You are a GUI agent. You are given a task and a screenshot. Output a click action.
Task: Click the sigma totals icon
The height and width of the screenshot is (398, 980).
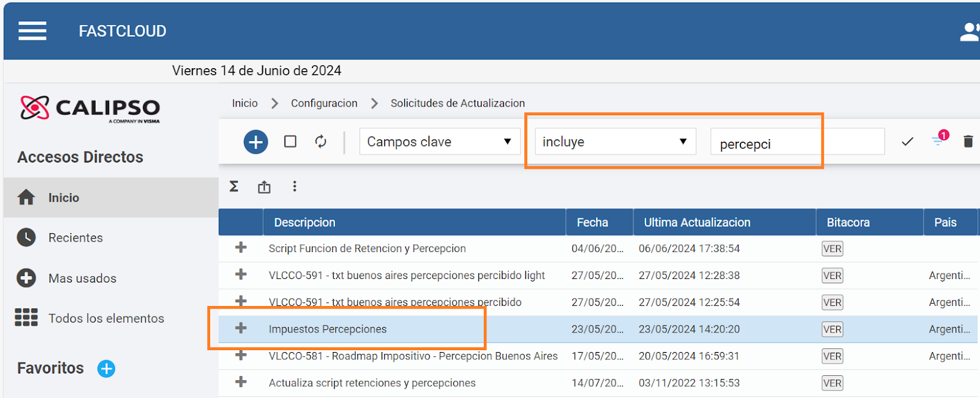click(x=234, y=186)
